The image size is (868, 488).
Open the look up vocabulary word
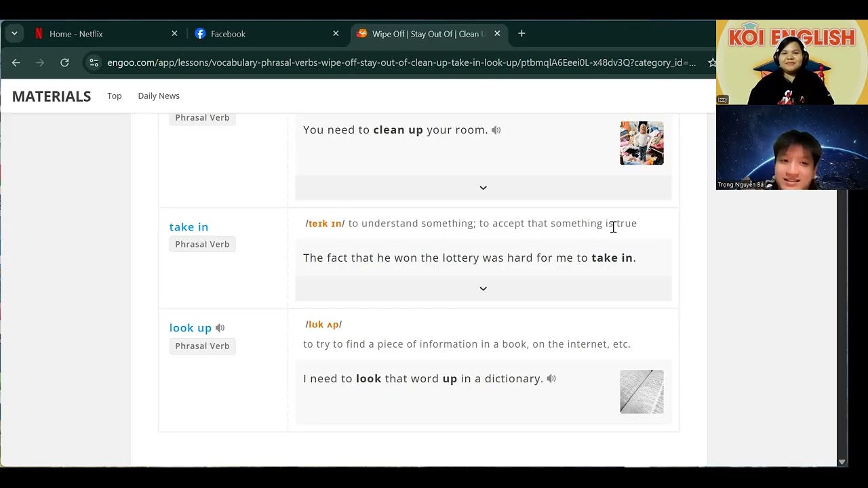pyautogui.click(x=191, y=328)
